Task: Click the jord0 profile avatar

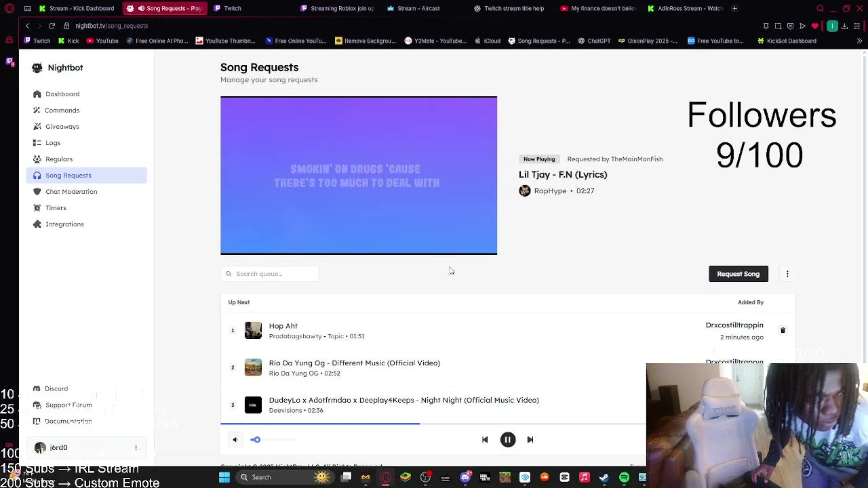Action: click(x=40, y=448)
